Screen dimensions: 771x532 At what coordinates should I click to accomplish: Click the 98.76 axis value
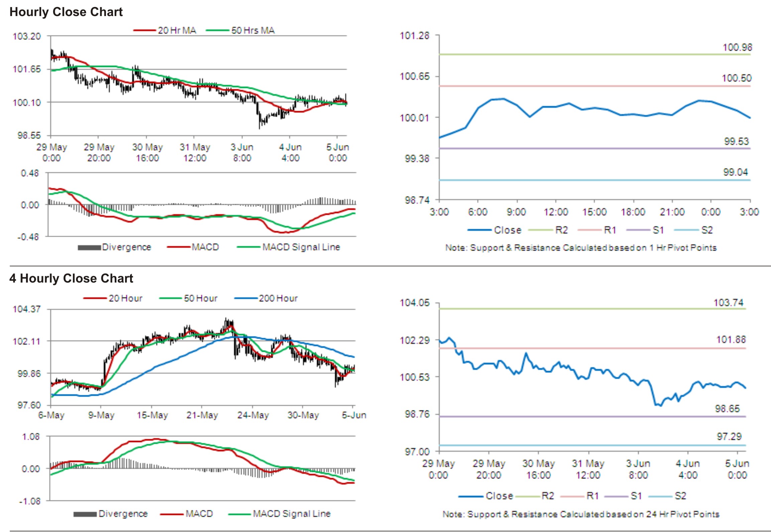pyautogui.click(x=417, y=414)
